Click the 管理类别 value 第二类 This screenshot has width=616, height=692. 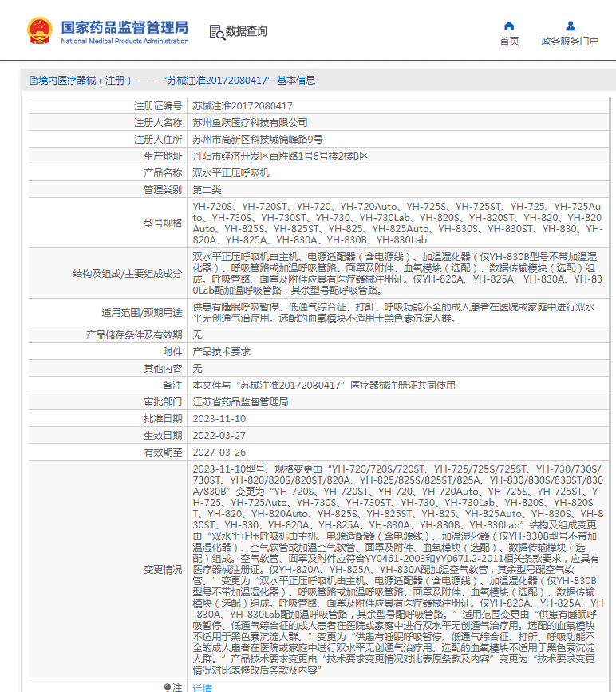(x=207, y=189)
